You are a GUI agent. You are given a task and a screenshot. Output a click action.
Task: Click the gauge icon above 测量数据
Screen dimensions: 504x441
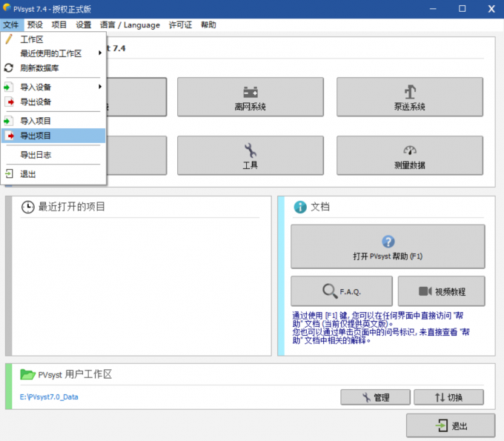tap(410, 150)
